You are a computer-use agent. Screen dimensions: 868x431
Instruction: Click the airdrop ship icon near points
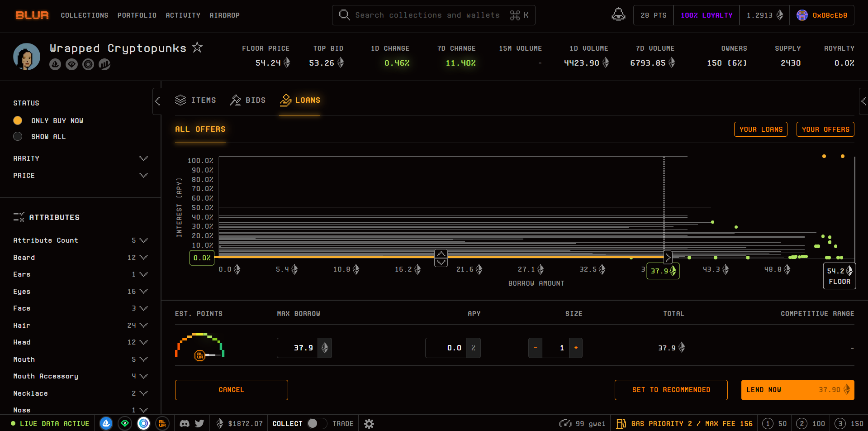[x=618, y=15]
